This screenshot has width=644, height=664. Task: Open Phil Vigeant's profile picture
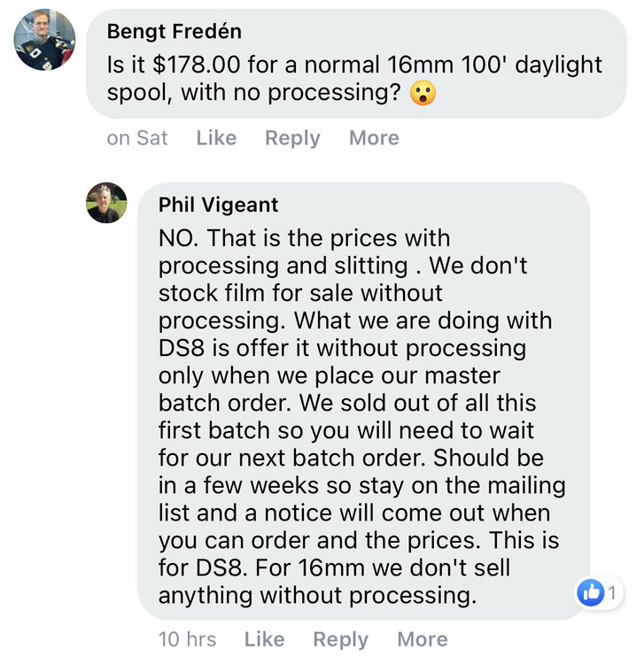106,203
